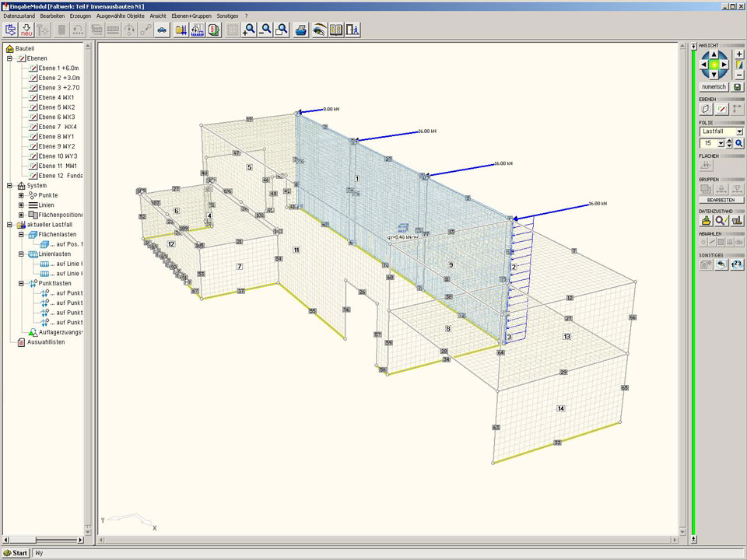Click the 'neu' new file toolbar icon
The height and width of the screenshot is (560, 747).
[26, 30]
